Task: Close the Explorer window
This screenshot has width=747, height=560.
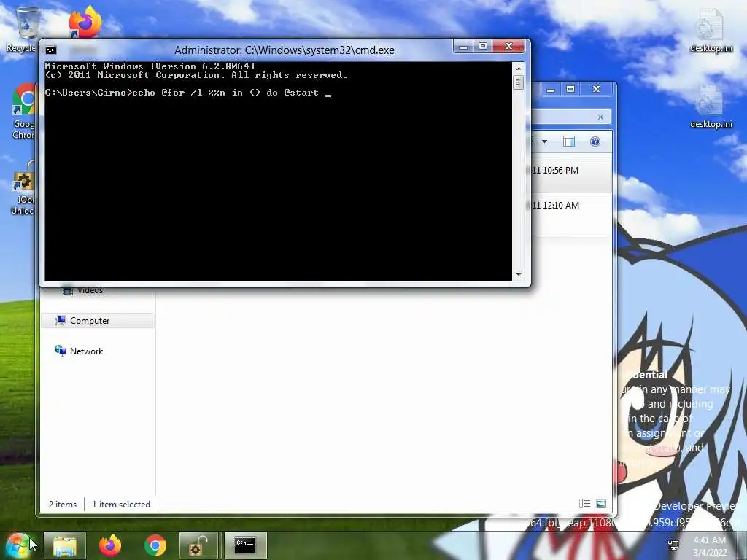Action: tap(596, 89)
